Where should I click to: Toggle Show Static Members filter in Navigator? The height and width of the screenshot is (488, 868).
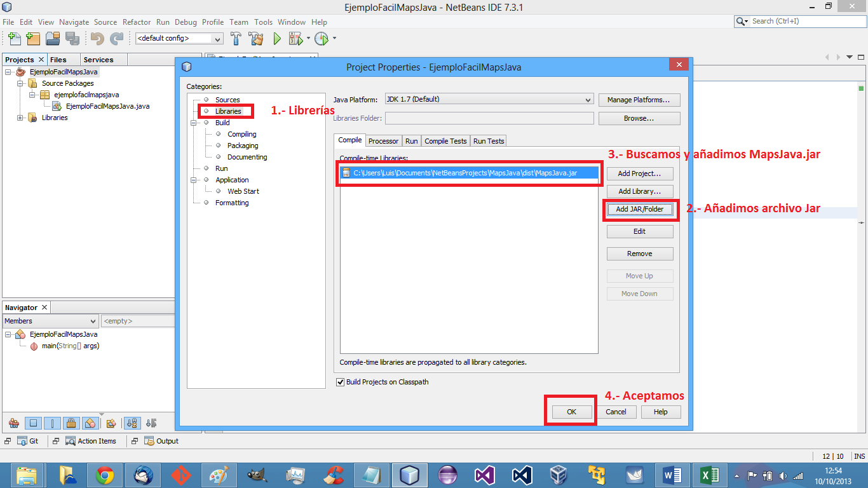coord(53,423)
